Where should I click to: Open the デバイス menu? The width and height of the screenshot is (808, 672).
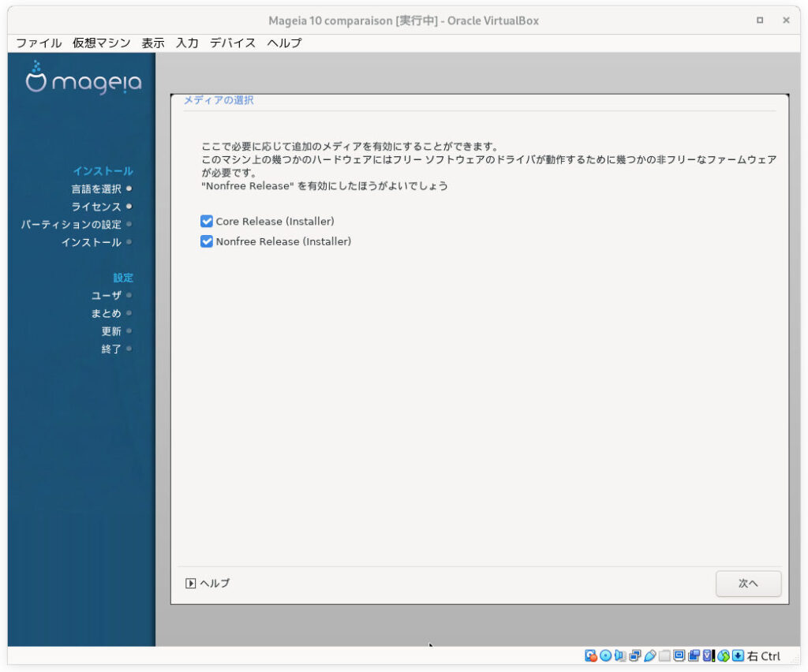click(x=233, y=43)
